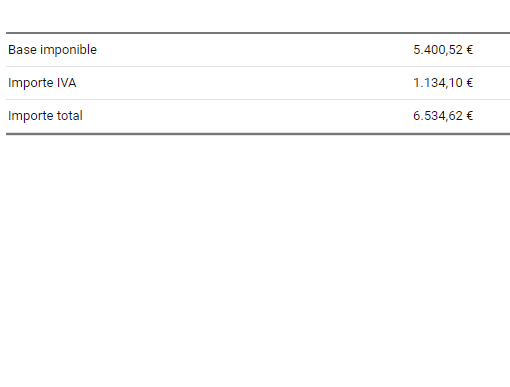Click the thick bottom border of the table
Screen dimensions: 510x387
point(258,134)
